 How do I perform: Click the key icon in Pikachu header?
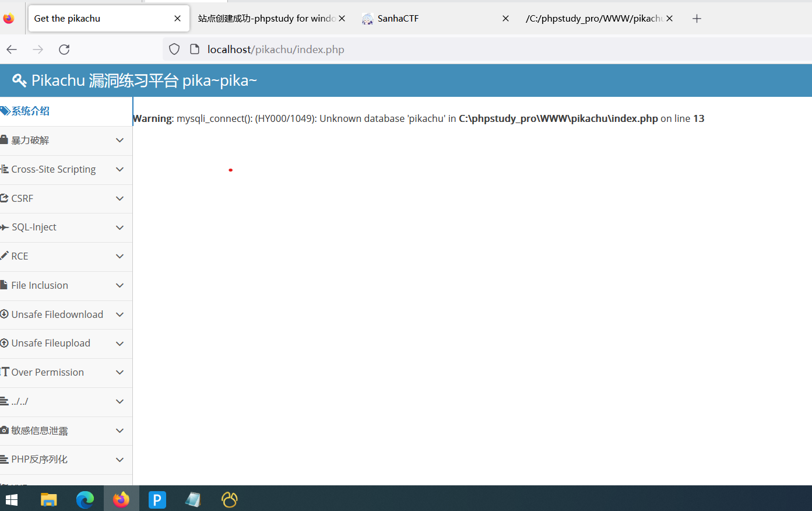tap(19, 80)
